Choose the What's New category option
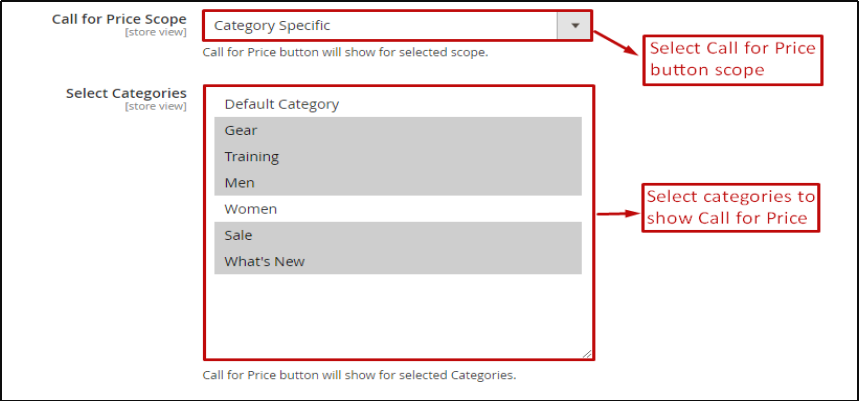The height and width of the screenshot is (401, 859). click(x=265, y=262)
